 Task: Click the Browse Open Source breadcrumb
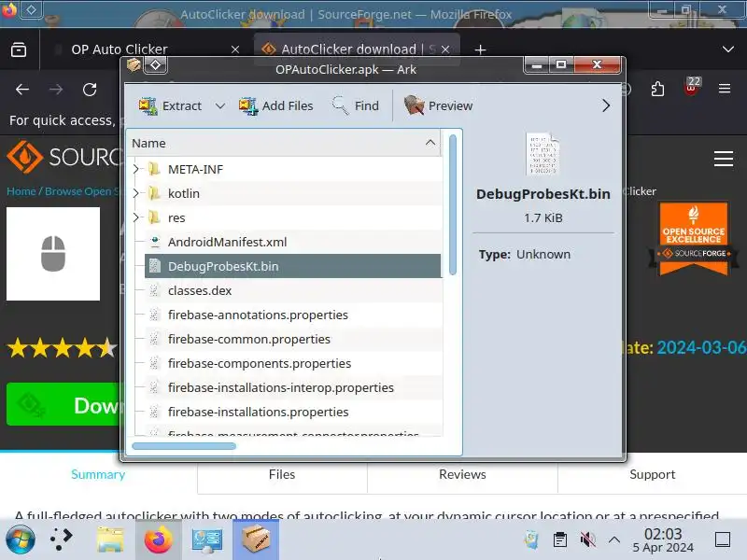pyautogui.click(x=81, y=191)
